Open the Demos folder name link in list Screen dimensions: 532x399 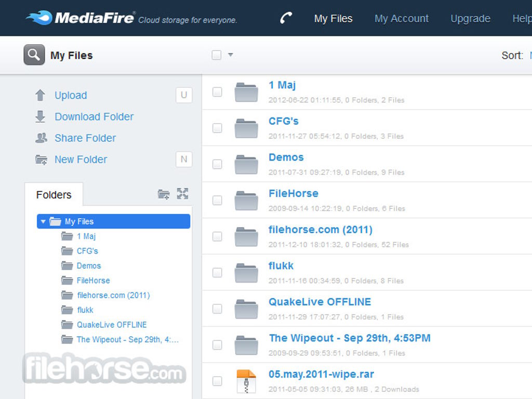[286, 157]
